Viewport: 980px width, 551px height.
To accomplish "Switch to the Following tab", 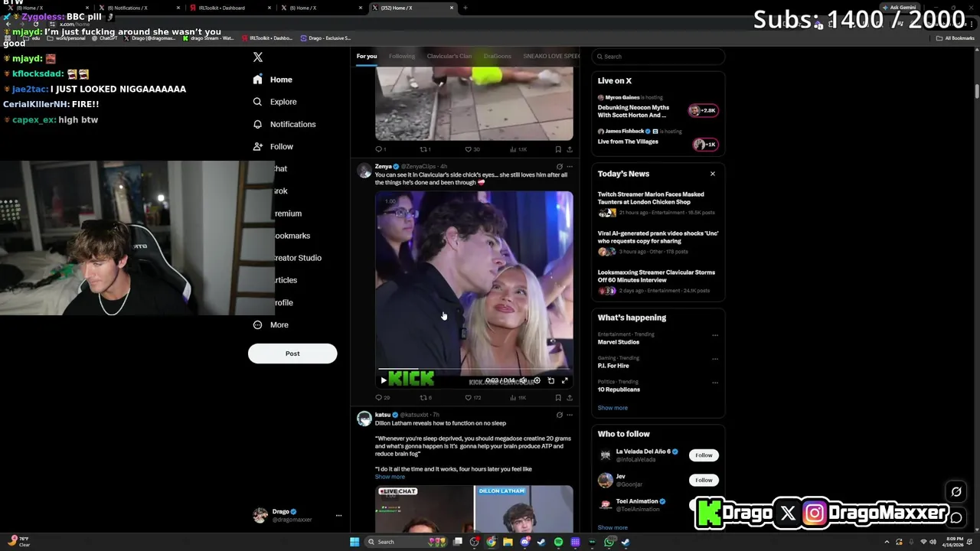I will [x=401, y=56].
